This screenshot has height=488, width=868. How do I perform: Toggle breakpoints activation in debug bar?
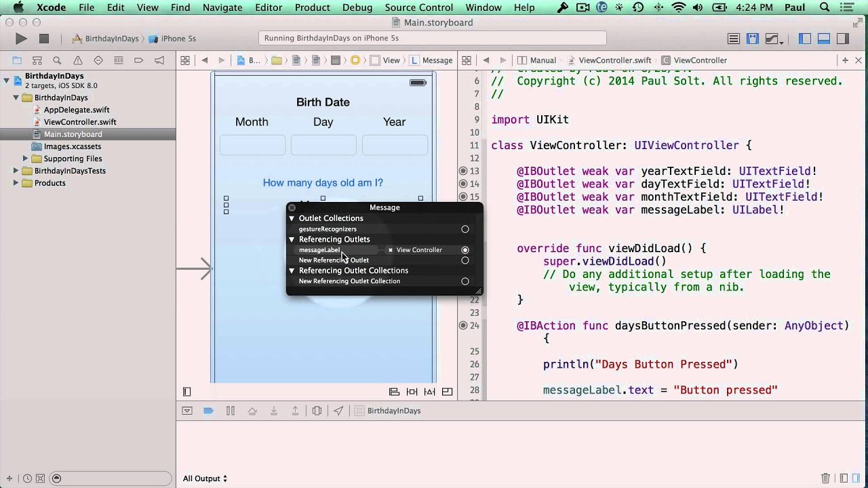pyautogui.click(x=209, y=411)
